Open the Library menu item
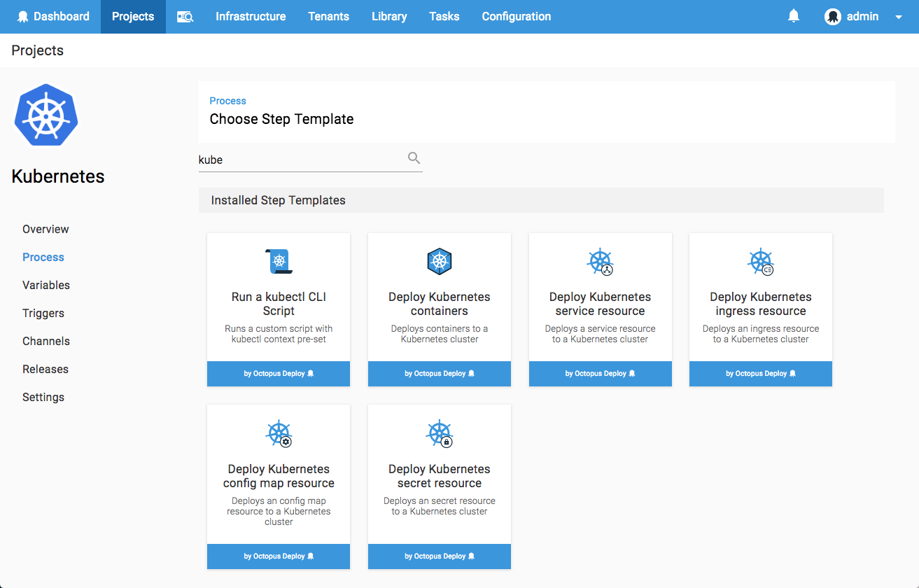919x588 pixels. click(x=389, y=16)
